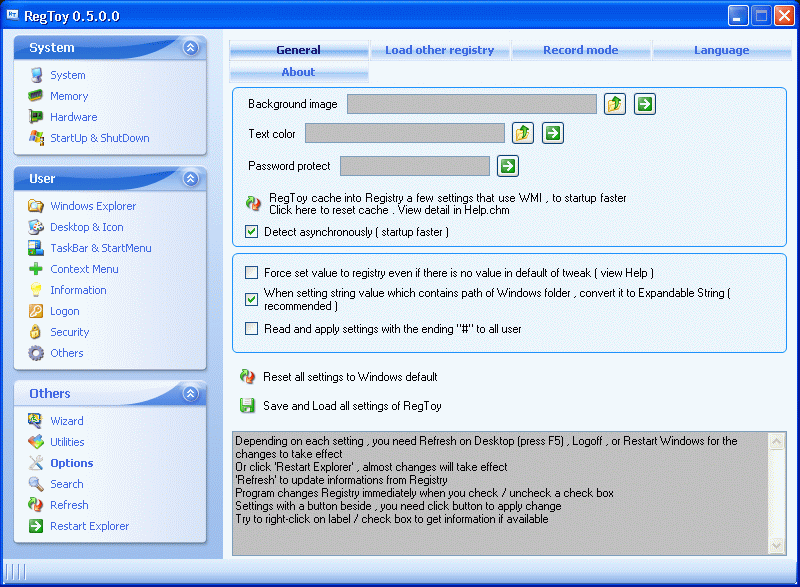Click Save and Load all settings of RegToy

tap(352, 406)
